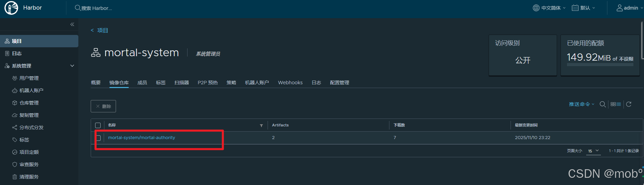Viewport: 644px width, 185px height.
Task: Click the 机器人账户 robot icon in sidebar
Action: coord(15,90)
